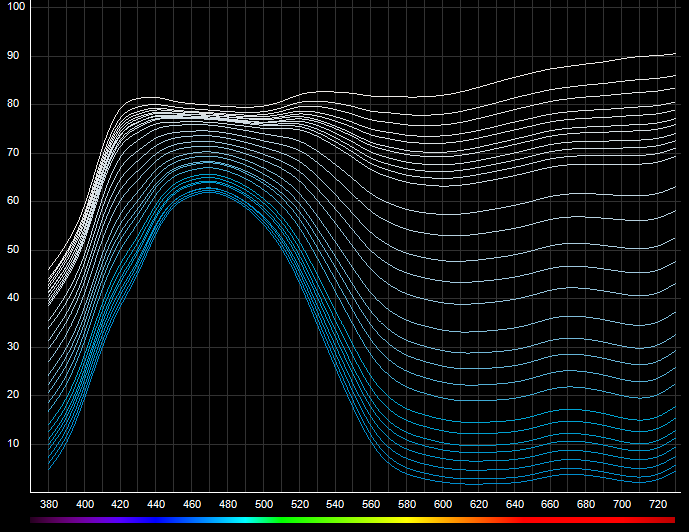Click the 720 wavelength label

pyautogui.click(x=658, y=505)
